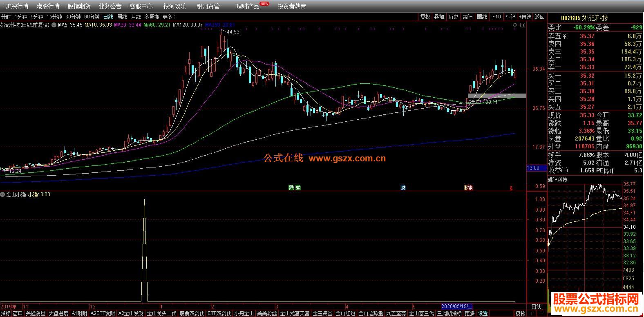Open 沪深行情 menu

[x=17, y=6]
